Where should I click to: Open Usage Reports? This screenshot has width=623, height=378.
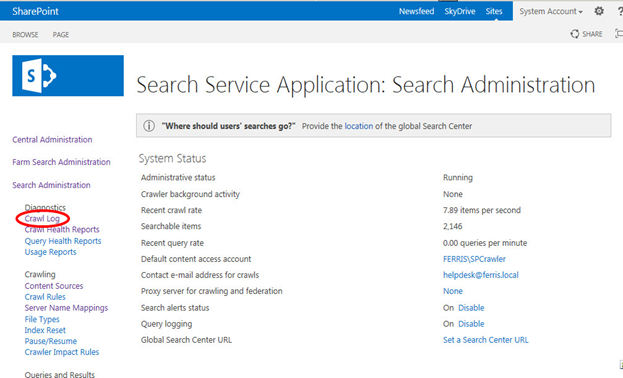(x=50, y=252)
